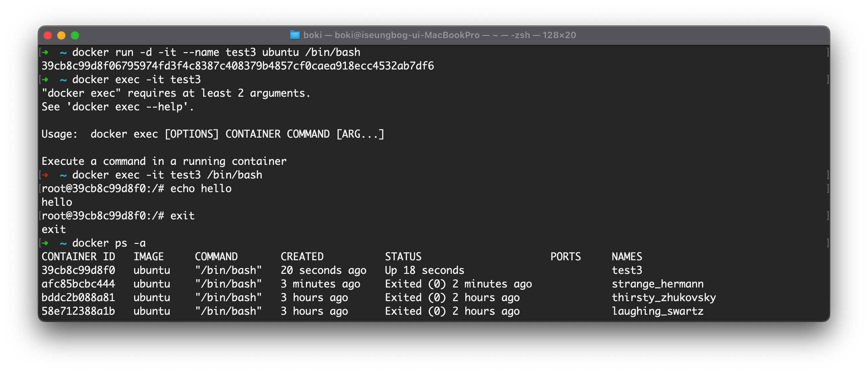This screenshot has height=372, width=868.
Task: Click the green fullscreen window button
Action: [x=75, y=35]
